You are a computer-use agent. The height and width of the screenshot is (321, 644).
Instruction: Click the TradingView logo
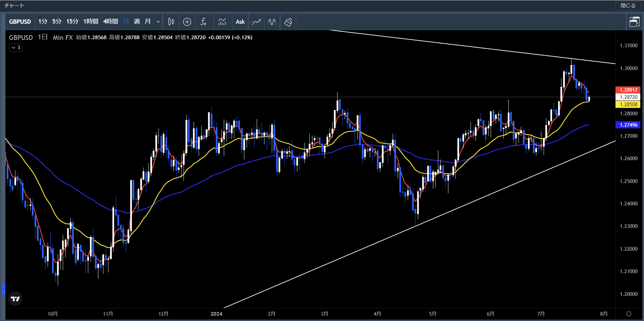pyautogui.click(x=15, y=299)
